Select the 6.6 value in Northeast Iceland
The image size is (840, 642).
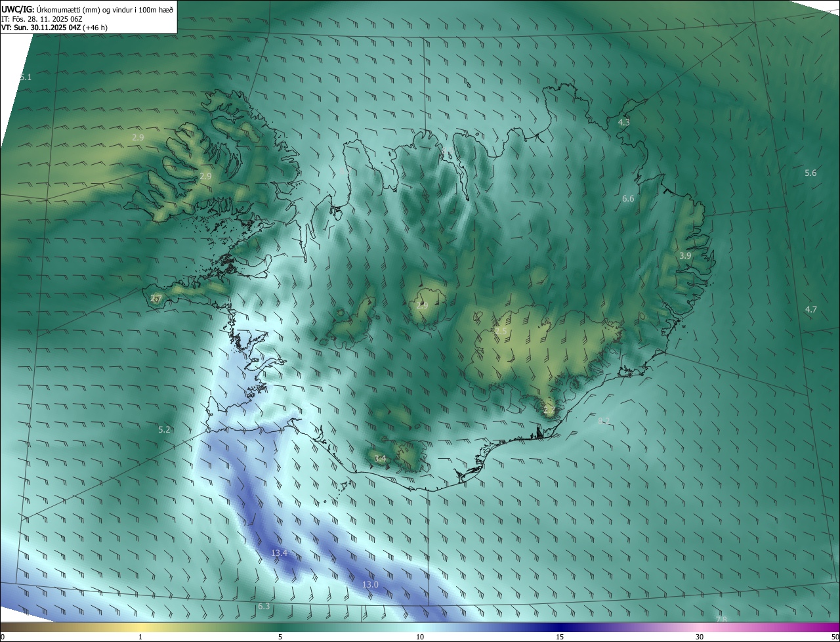pyautogui.click(x=628, y=198)
